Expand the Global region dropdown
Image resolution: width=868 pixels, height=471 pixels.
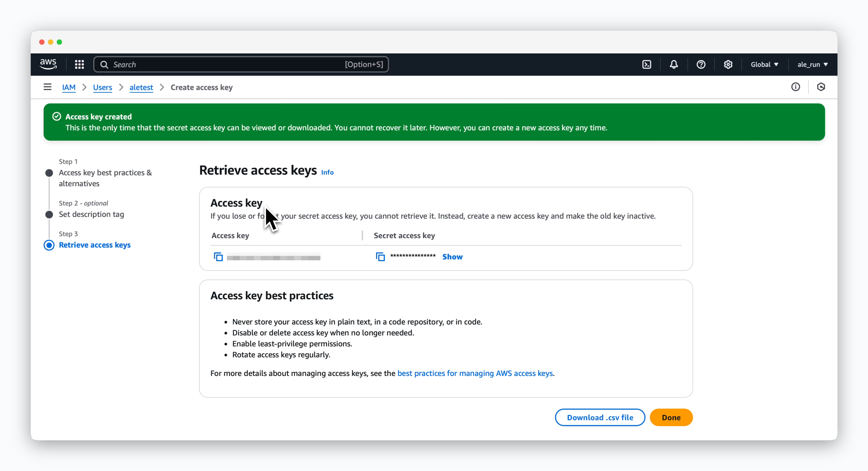tap(764, 64)
